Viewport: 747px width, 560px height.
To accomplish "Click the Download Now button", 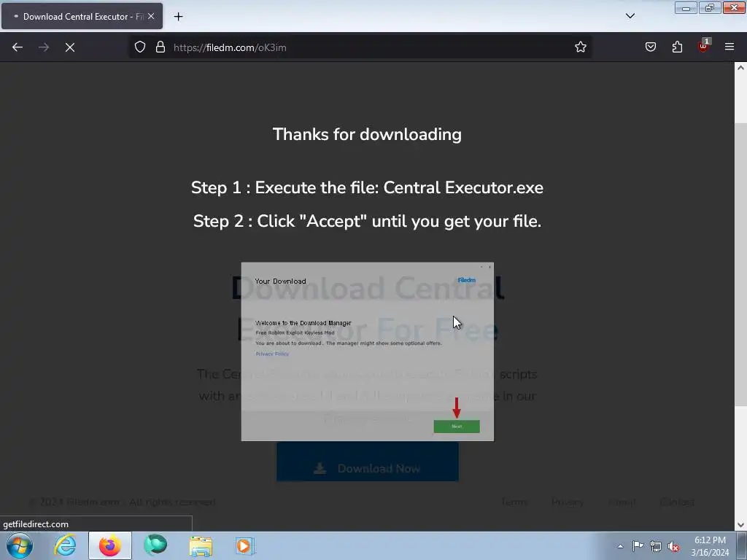I will [x=368, y=462].
